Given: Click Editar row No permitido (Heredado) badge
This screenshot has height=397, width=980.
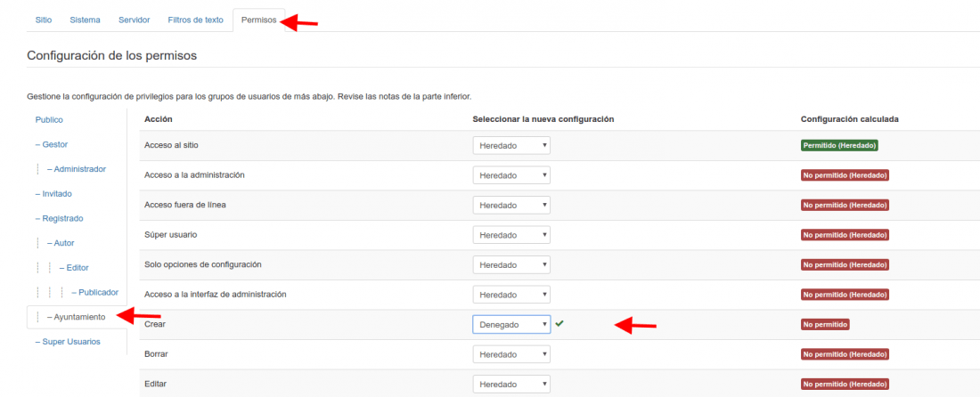Looking at the screenshot, I should click(845, 384).
